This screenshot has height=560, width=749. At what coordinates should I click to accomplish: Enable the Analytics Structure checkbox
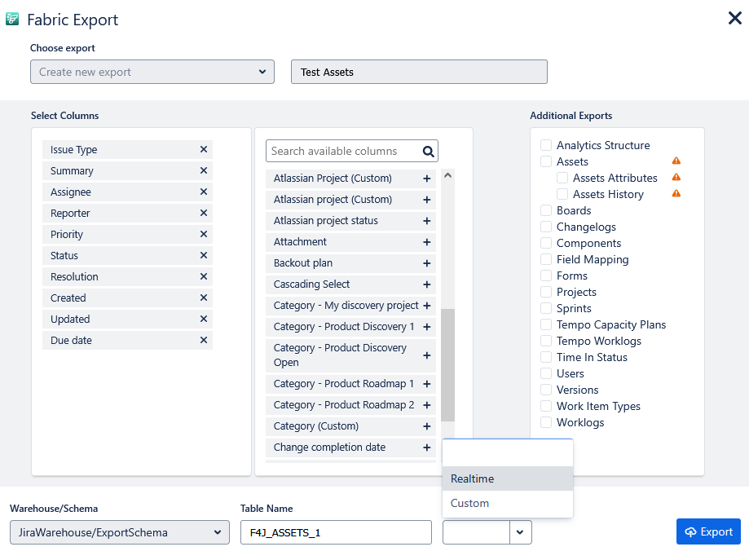(546, 145)
